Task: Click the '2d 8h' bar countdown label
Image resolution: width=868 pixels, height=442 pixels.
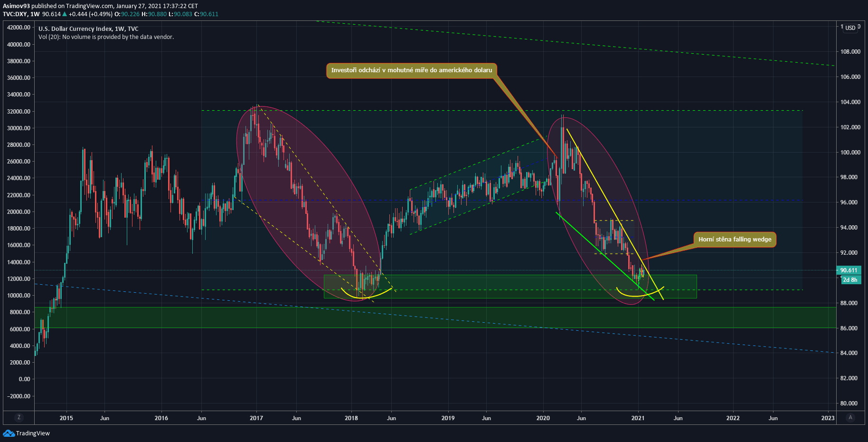Action: click(x=850, y=280)
